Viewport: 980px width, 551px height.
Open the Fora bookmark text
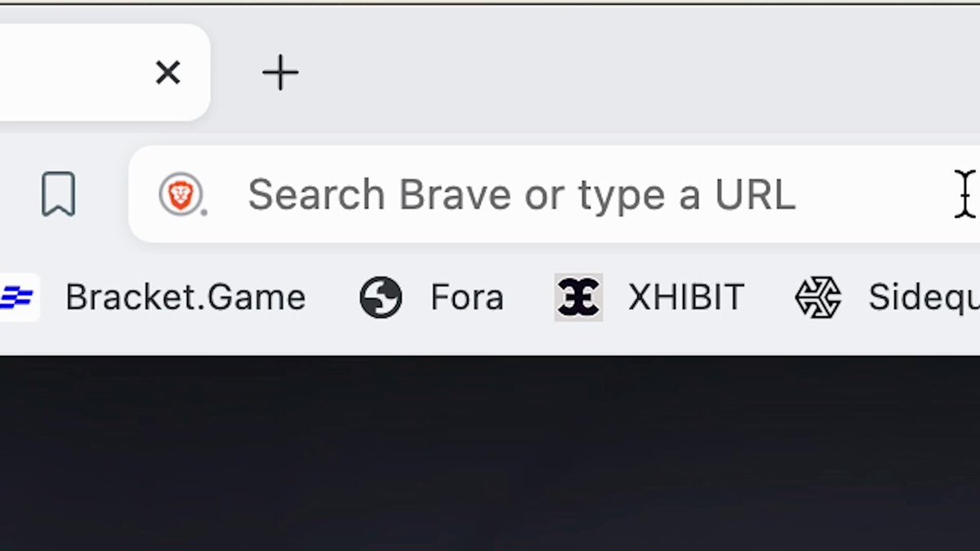466,298
